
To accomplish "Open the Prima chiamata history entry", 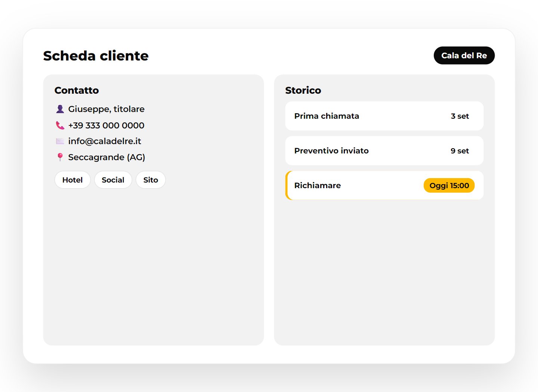I will tap(384, 116).
